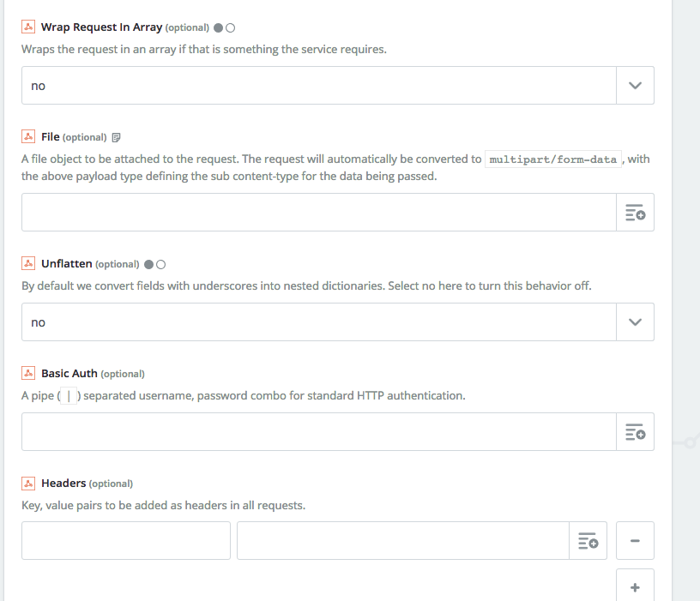Click the note icon after File (optional)
The width and height of the screenshot is (700, 601).
(x=116, y=137)
